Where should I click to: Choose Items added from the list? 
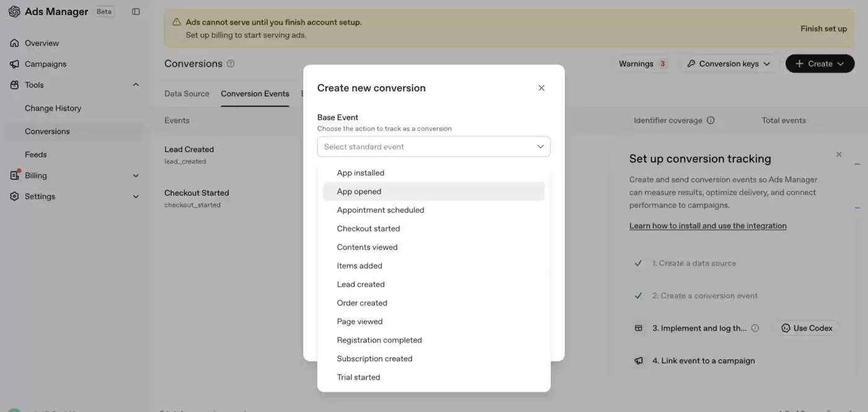pos(433,266)
